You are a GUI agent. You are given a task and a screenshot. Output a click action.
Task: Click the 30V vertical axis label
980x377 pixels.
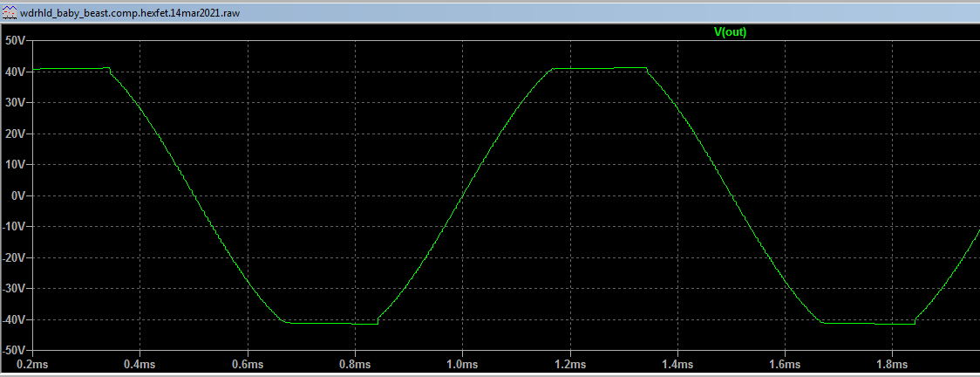coord(14,102)
